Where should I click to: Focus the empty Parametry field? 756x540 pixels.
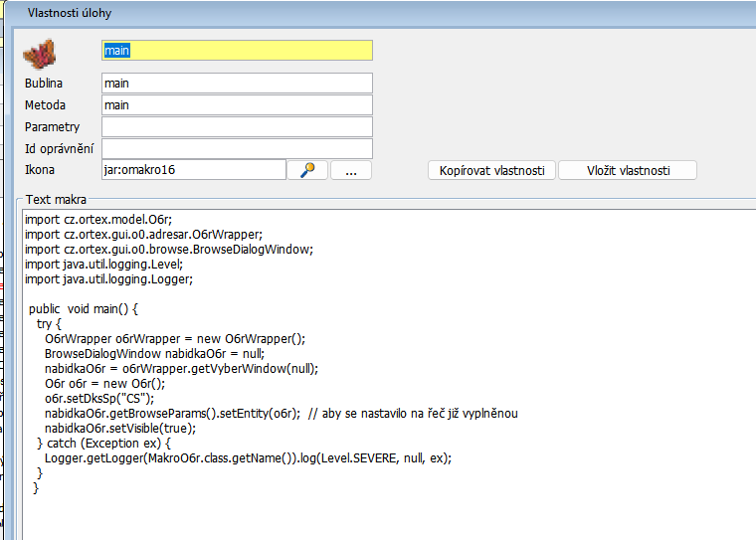click(237, 127)
